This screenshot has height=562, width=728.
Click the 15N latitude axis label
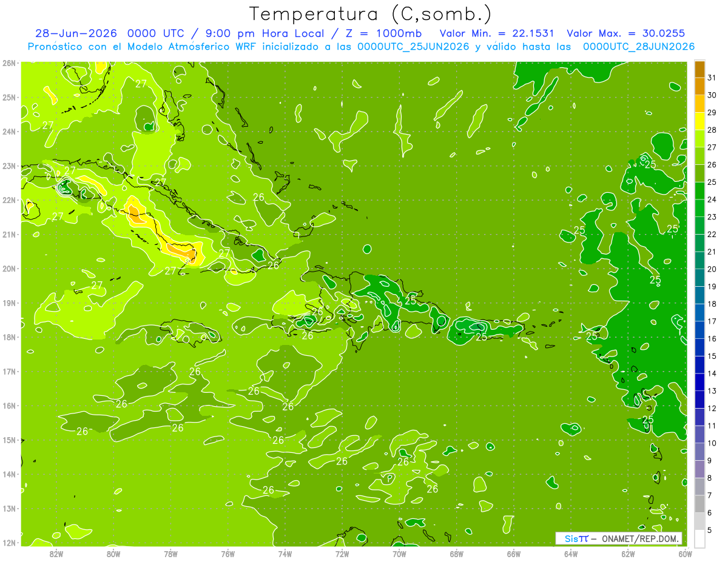tap(9, 440)
